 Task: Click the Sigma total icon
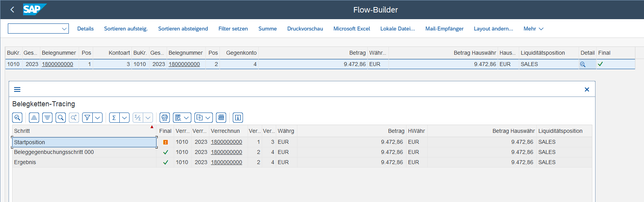[114, 118]
